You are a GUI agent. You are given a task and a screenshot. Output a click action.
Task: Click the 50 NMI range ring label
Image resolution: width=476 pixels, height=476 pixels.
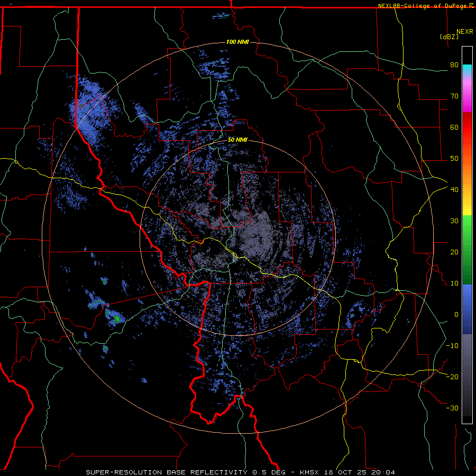tap(237, 140)
